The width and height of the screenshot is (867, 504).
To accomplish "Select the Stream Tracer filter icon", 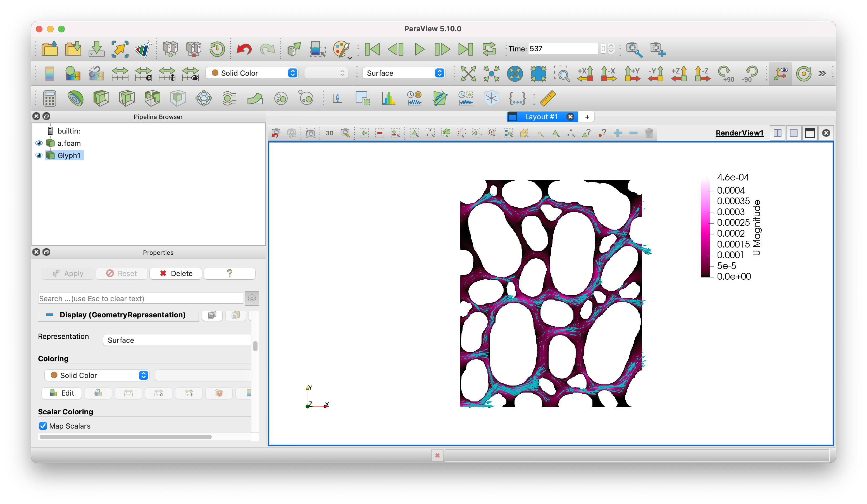I will (x=229, y=98).
